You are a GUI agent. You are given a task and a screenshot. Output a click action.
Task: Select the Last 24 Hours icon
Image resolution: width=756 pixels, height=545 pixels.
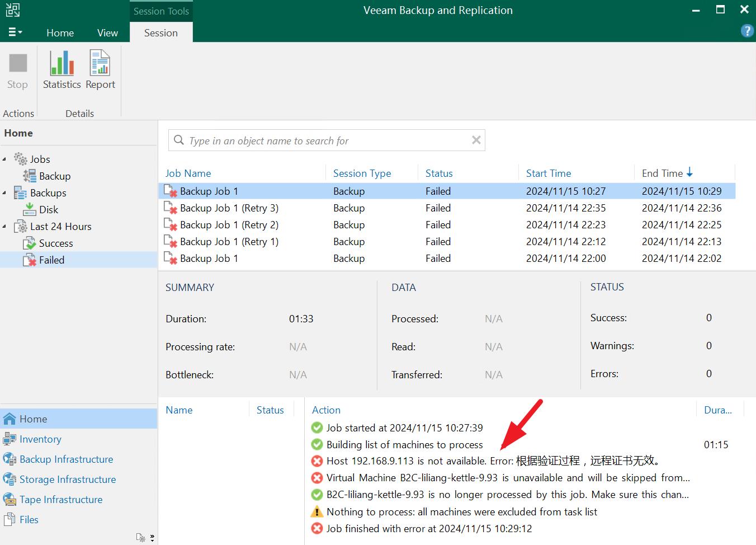pyautogui.click(x=21, y=226)
